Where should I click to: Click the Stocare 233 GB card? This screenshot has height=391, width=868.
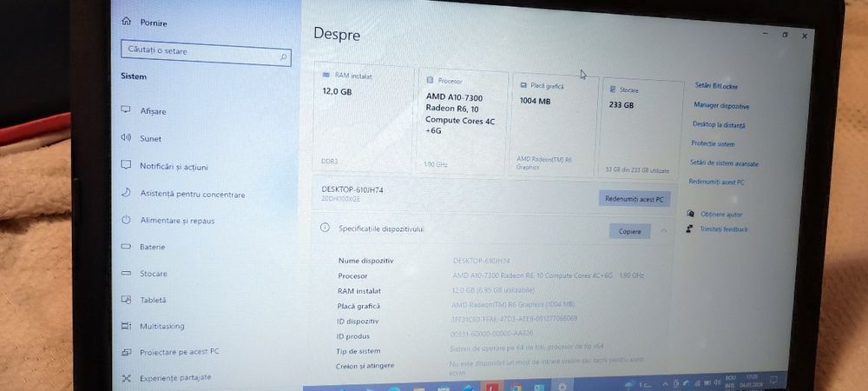[x=642, y=128]
